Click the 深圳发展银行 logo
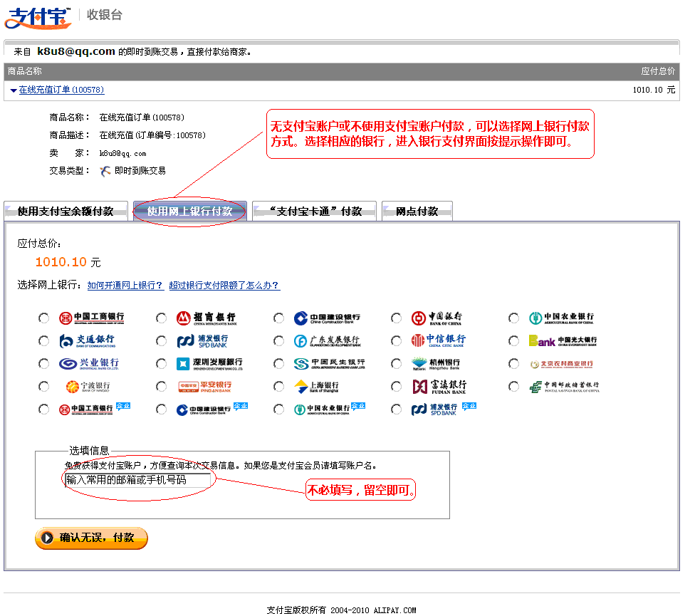 209,364
